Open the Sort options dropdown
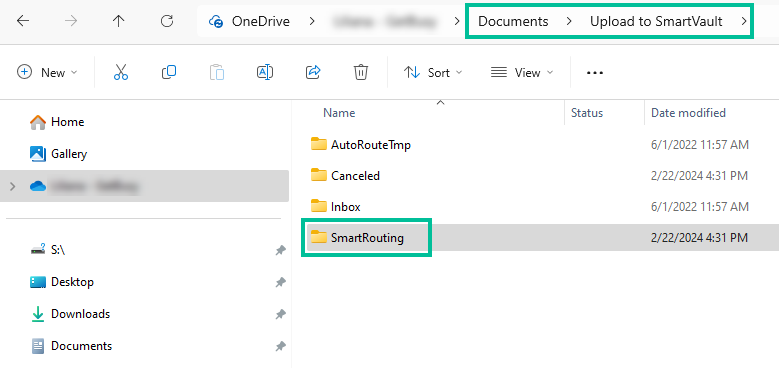This screenshot has height=368, width=779. point(432,73)
